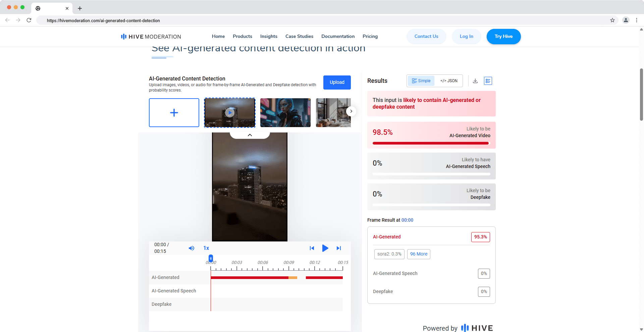
Task: Open the detailed list view icon
Action: [x=488, y=81]
